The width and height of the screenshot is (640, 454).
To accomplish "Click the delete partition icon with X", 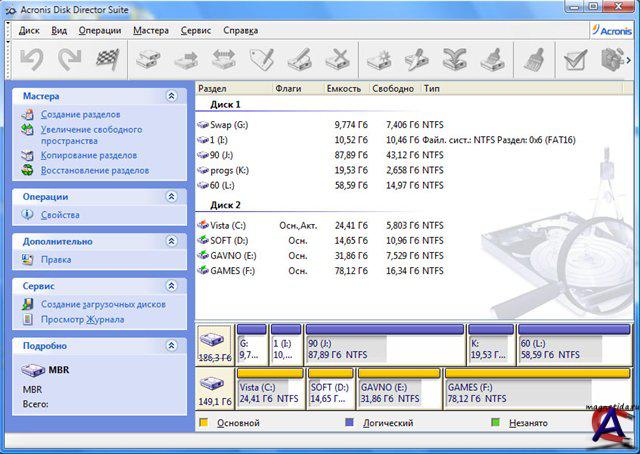I will pos(338,60).
